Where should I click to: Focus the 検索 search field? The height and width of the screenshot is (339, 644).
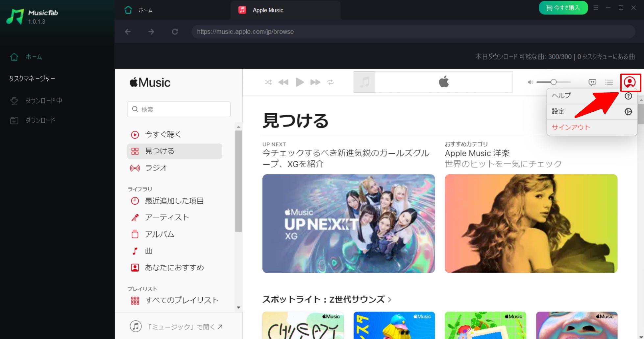click(x=179, y=109)
